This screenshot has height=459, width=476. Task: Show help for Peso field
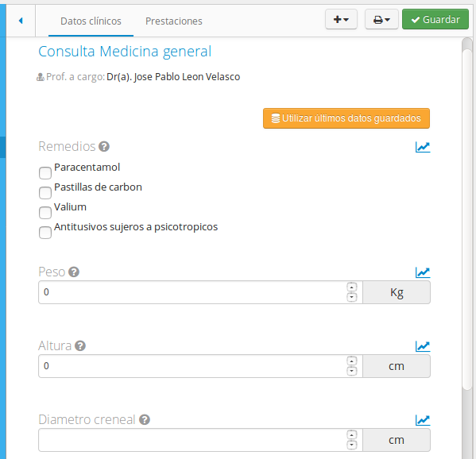pyautogui.click(x=74, y=272)
